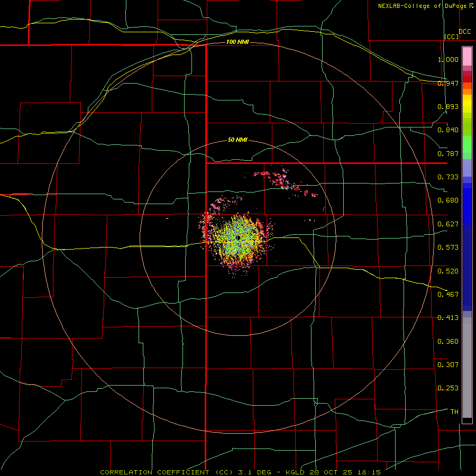Click the 50 NMI range ring label
476x476 pixels.
[237, 140]
